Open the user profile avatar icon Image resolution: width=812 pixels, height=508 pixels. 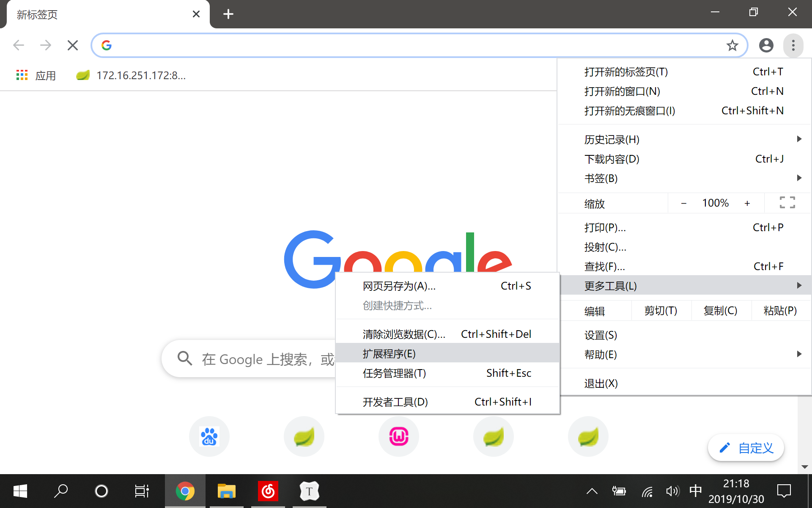tap(766, 45)
